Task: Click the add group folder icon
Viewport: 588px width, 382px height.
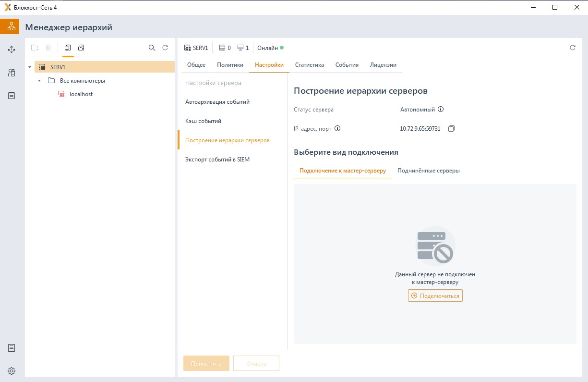Action: point(35,48)
